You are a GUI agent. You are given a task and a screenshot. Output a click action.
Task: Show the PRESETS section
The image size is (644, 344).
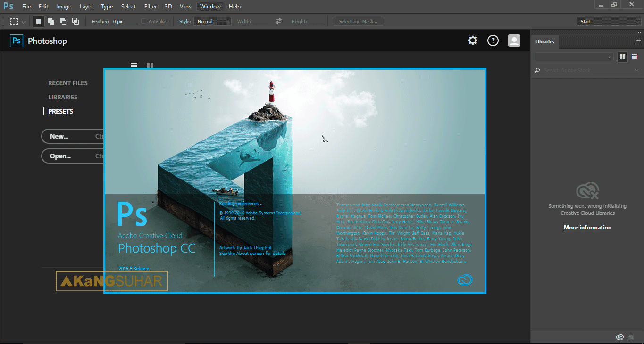pyautogui.click(x=60, y=111)
